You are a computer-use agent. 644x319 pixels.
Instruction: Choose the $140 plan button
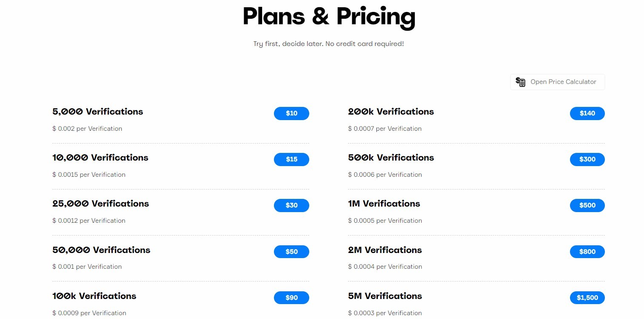point(587,113)
